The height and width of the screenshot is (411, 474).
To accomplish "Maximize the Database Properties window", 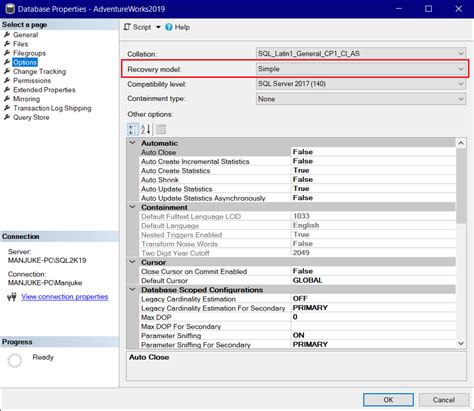I will (429, 9).
